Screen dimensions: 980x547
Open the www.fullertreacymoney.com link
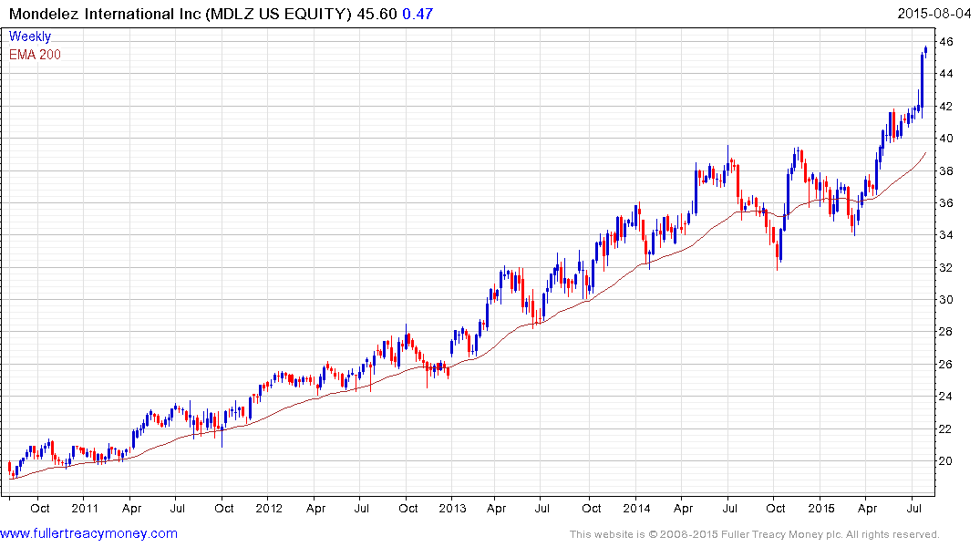point(88,533)
